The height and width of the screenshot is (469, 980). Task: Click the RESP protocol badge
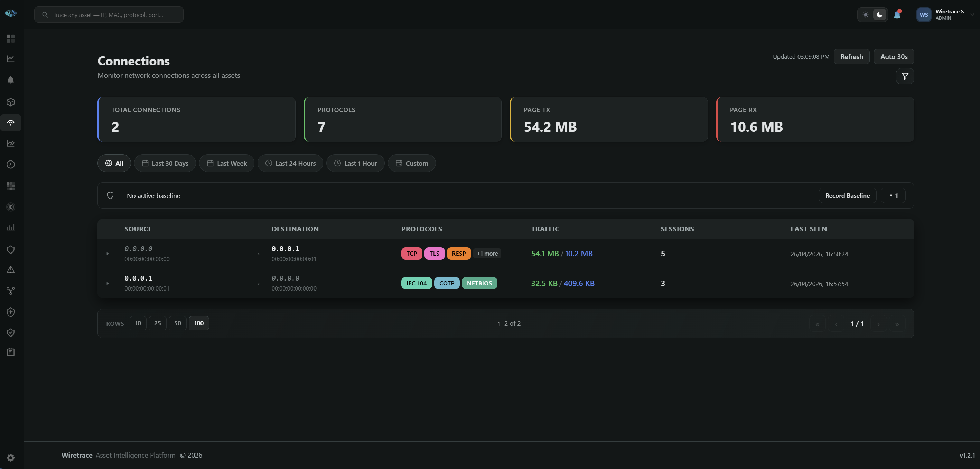click(459, 254)
